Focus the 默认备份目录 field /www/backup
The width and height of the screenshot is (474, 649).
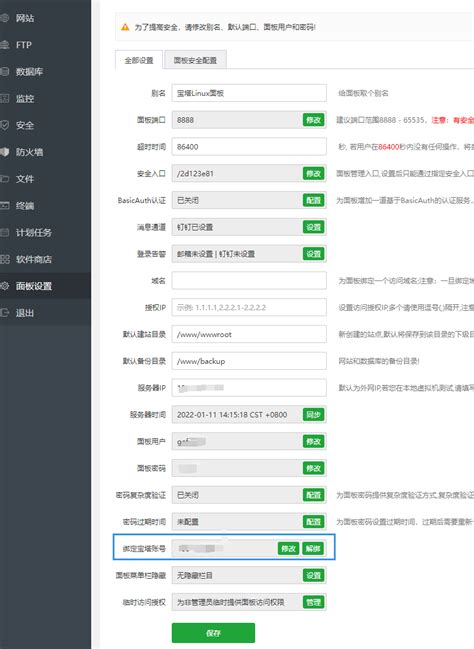click(x=249, y=361)
